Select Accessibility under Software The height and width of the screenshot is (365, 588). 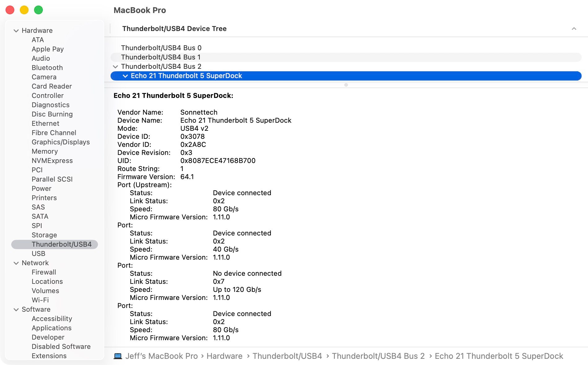tap(52, 319)
